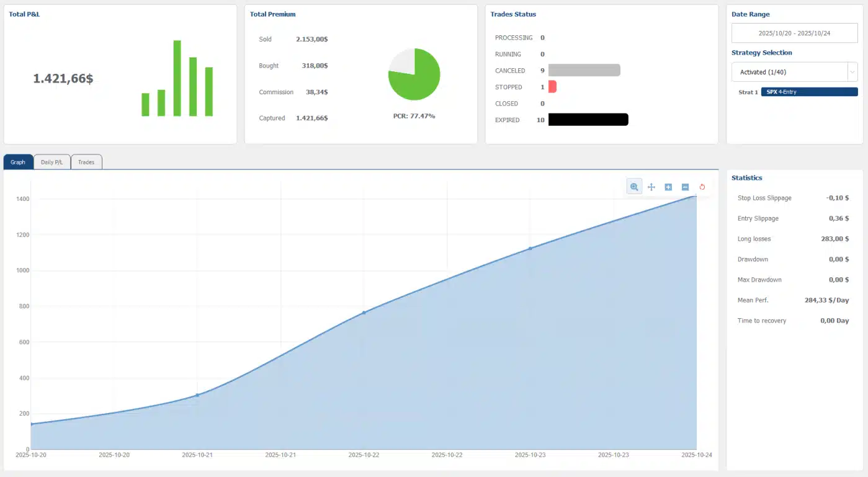The image size is (868, 477).
Task: Select the box zoom tool on the chart
Action: pyautogui.click(x=634, y=186)
